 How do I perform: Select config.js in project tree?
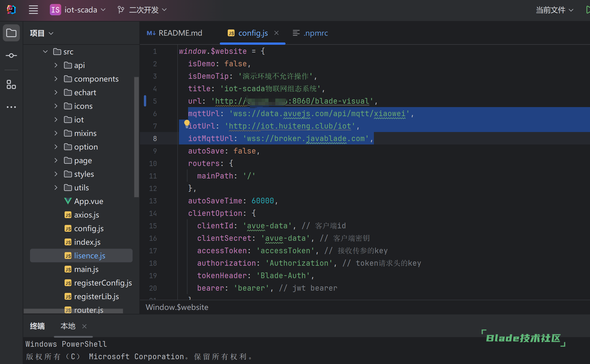(84, 228)
